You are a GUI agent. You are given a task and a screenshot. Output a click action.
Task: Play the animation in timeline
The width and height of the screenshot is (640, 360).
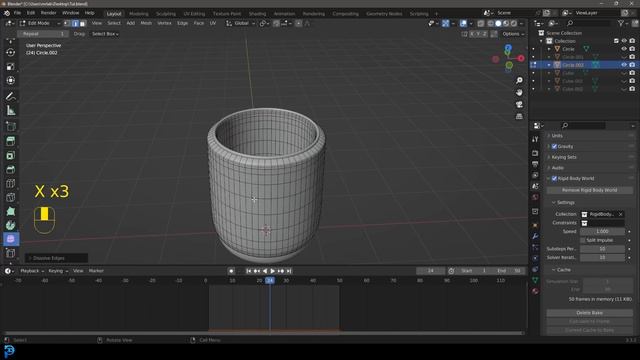tap(273, 271)
